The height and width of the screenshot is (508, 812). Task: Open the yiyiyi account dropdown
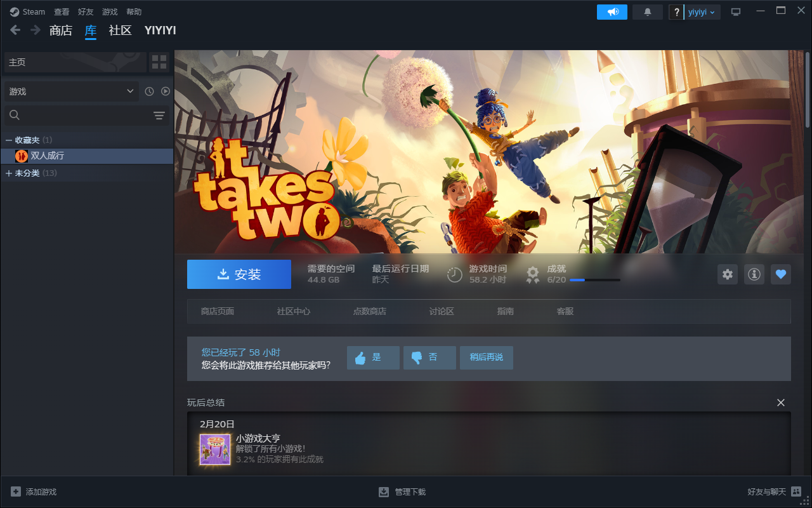pos(702,12)
